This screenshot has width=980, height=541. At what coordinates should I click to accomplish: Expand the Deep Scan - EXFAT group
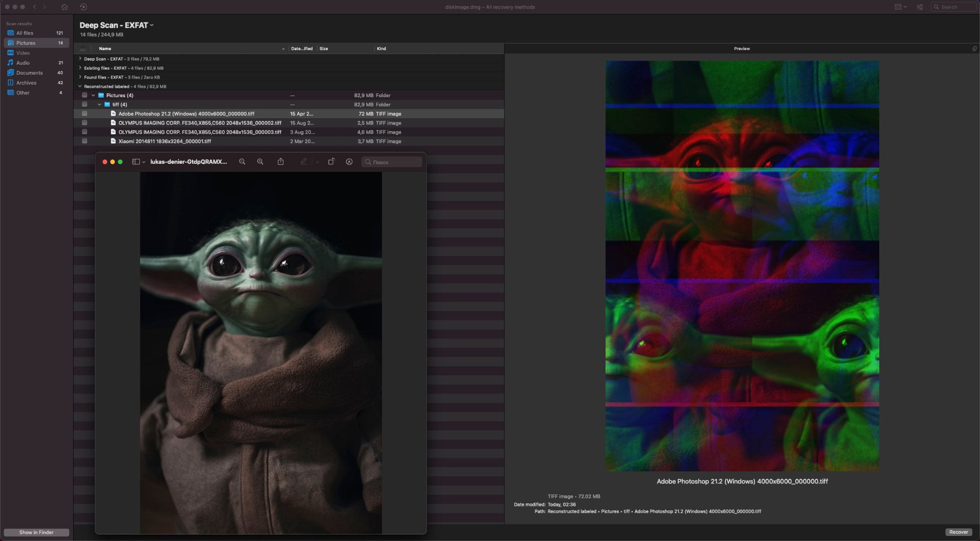tap(80, 59)
